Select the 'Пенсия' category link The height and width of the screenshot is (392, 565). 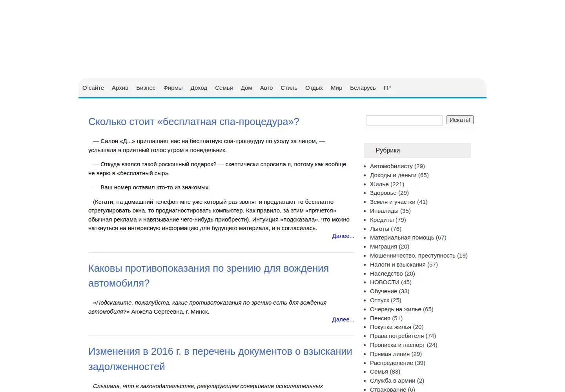point(380,318)
